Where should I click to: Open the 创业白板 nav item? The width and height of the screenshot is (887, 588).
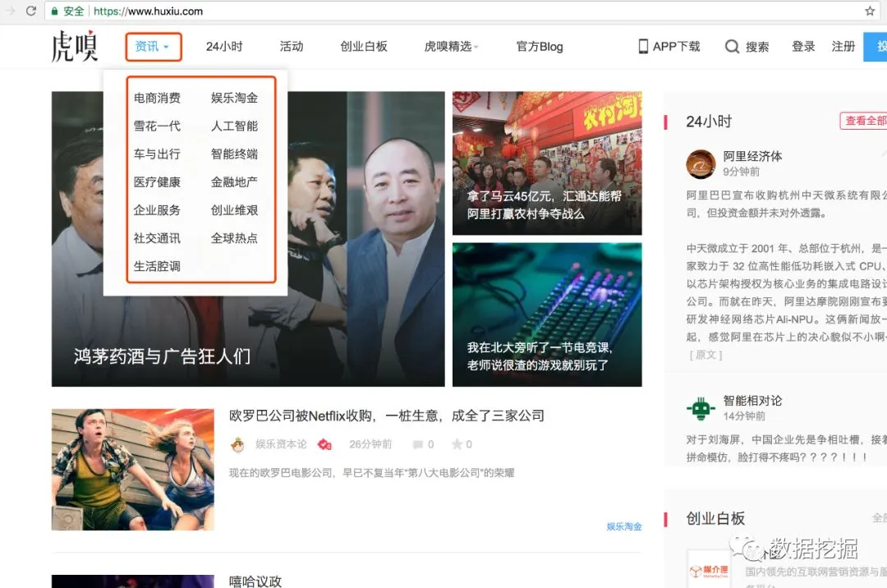coord(364,46)
